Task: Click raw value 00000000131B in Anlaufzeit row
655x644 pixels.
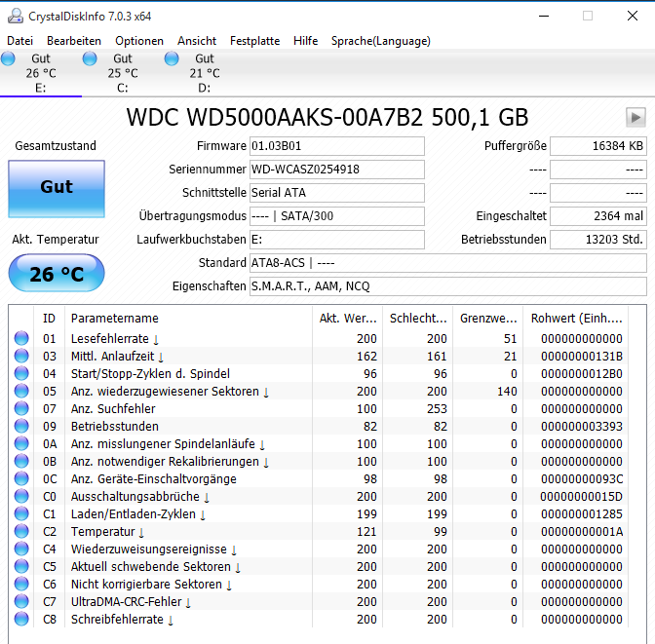Action: [582, 357]
